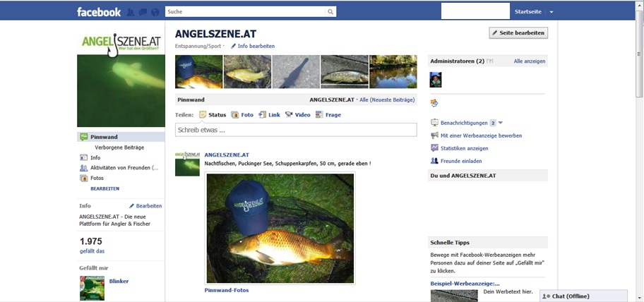The image size is (644, 302).
Task: Open account dropdown arrow beside Startseite
Action: (x=551, y=12)
